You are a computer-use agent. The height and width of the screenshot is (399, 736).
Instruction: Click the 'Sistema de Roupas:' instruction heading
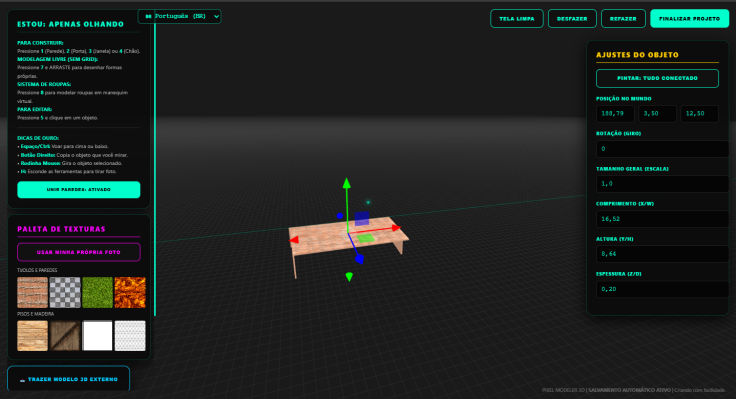coord(44,84)
